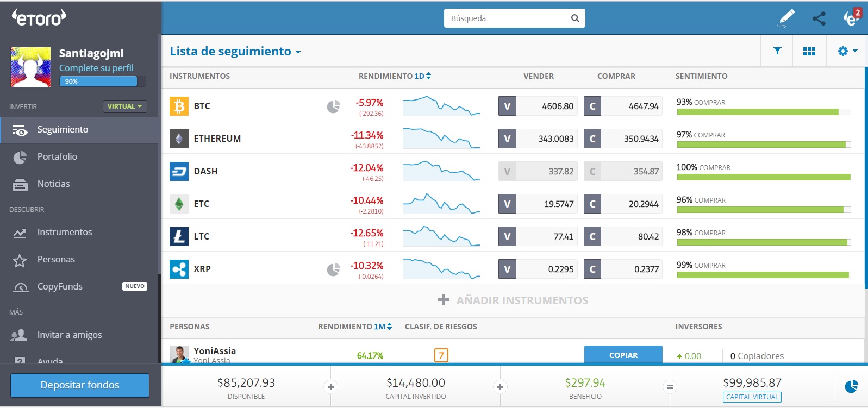Click the C buy button for XRP
This screenshot has height=408, width=868.
pos(592,269)
